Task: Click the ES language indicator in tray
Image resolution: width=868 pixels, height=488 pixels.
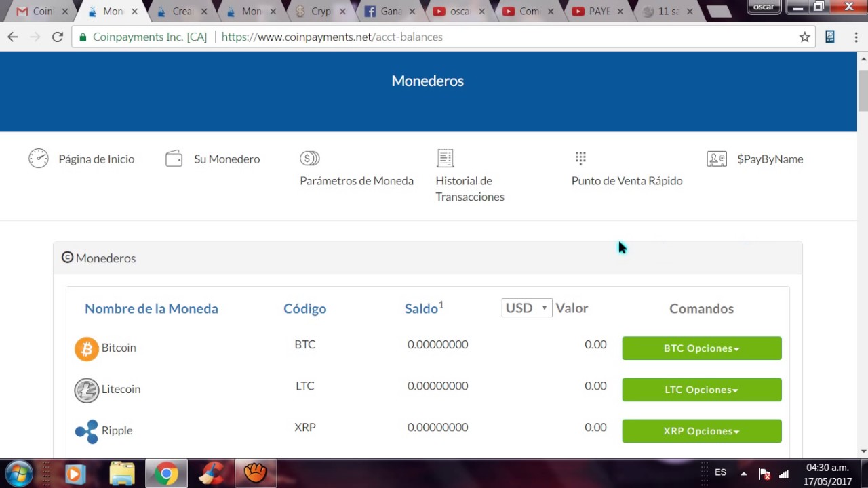Action: (720, 472)
